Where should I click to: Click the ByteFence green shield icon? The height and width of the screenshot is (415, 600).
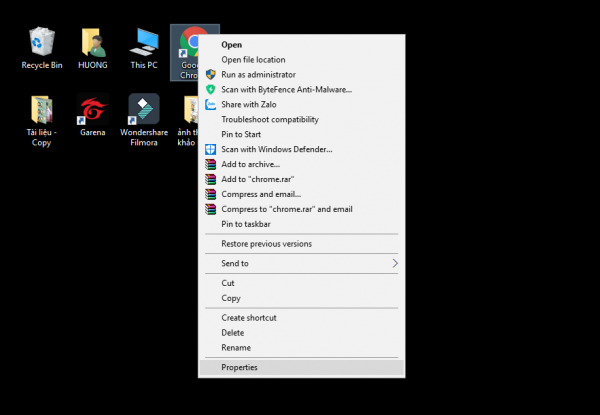(x=210, y=90)
